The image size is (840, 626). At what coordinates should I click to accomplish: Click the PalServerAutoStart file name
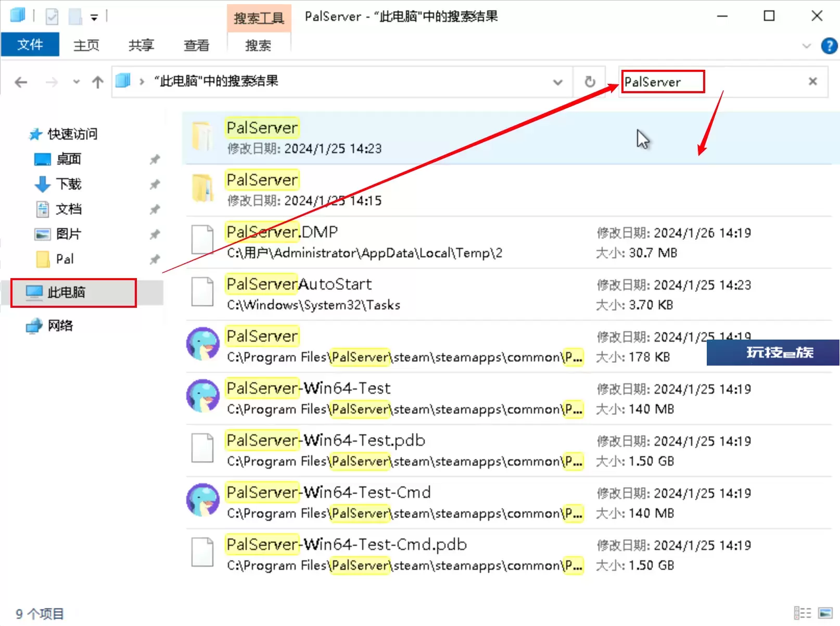pyautogui.click(x=299, y=284)
